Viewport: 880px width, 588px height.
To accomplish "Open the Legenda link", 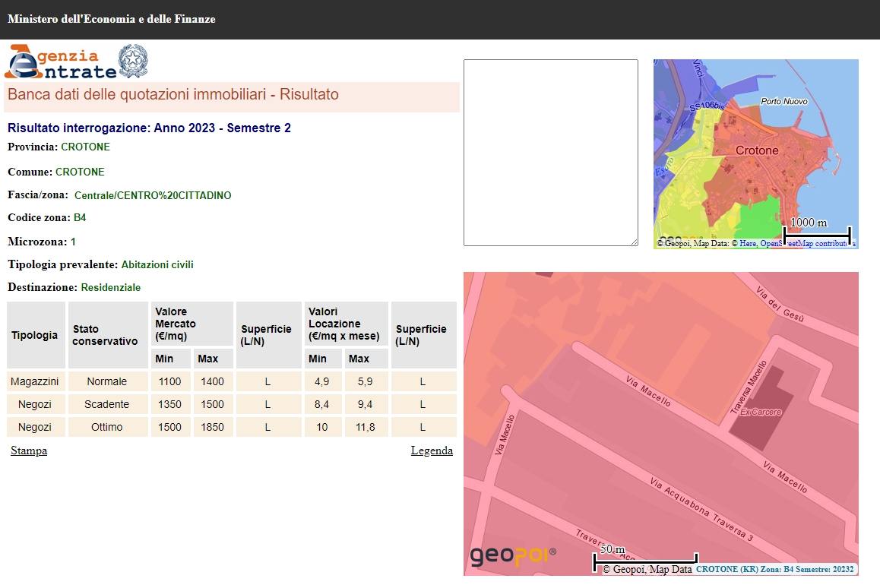I will click(x=432, y=450).
